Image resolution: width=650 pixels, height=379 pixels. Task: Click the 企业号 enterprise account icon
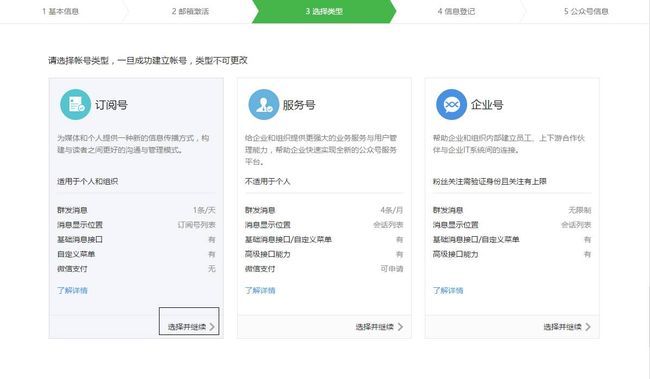coord(451,104)
